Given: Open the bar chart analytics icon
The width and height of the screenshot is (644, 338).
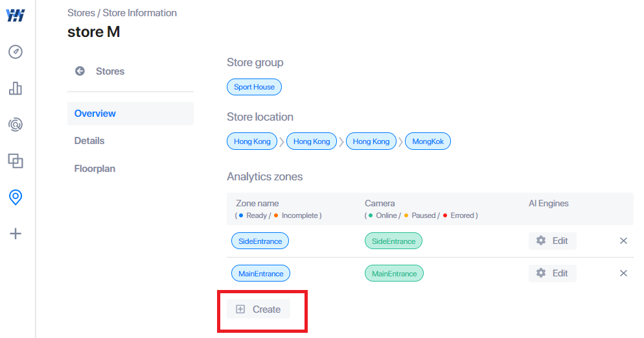Looking at the screenshot, I should (16, 88).
